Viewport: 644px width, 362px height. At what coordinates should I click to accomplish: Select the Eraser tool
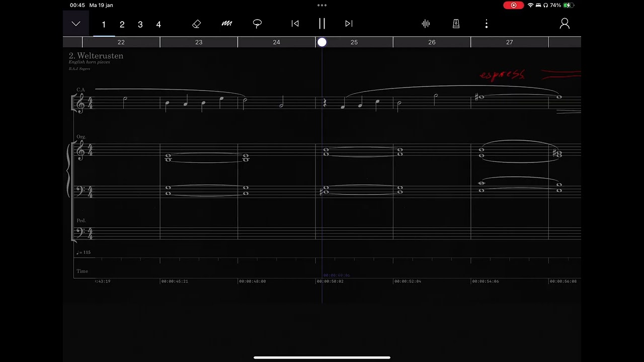197,24
